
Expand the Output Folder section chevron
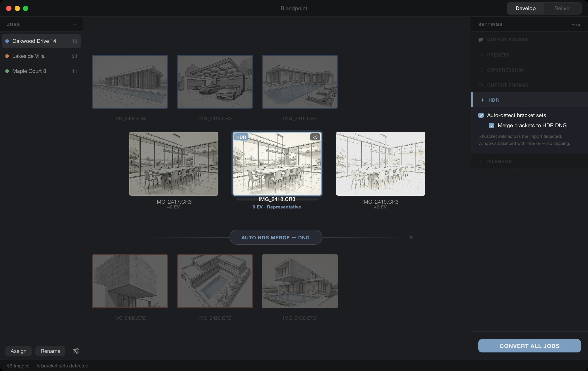(x=581, y=40)
